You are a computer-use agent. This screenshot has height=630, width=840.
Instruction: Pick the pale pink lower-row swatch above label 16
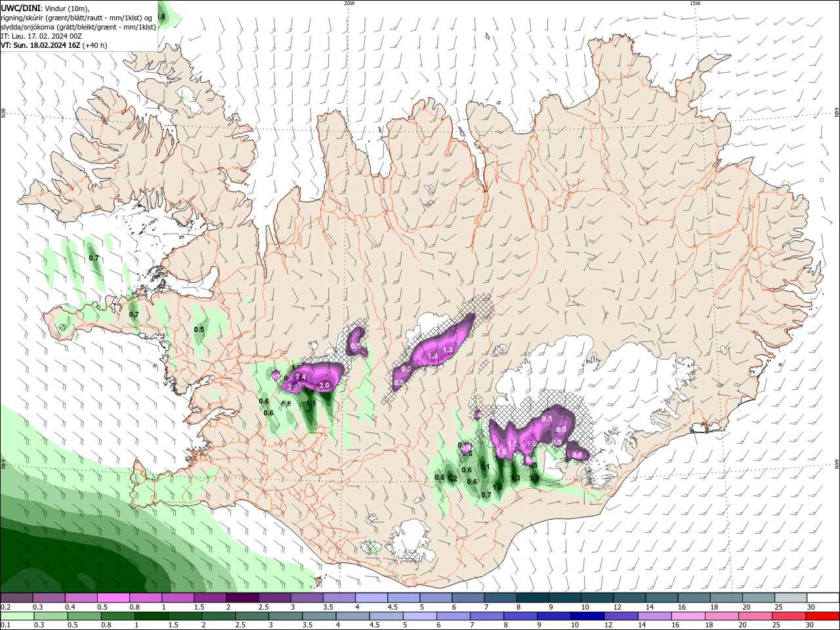coord(688,616)
